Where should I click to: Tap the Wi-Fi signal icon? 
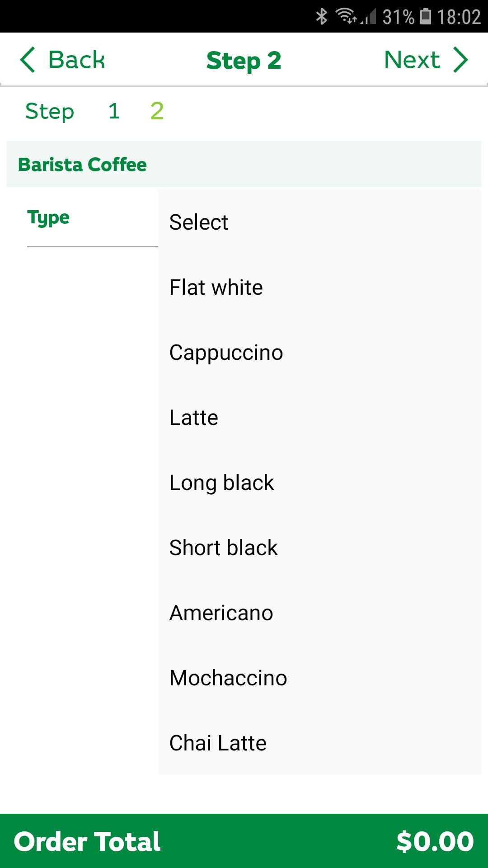pos(346,16)
